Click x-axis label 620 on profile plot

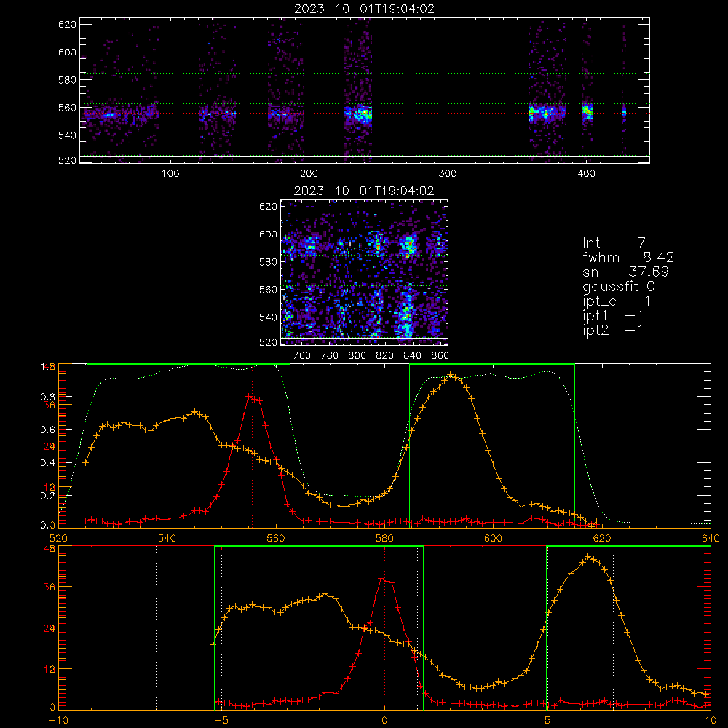(602, 538)
